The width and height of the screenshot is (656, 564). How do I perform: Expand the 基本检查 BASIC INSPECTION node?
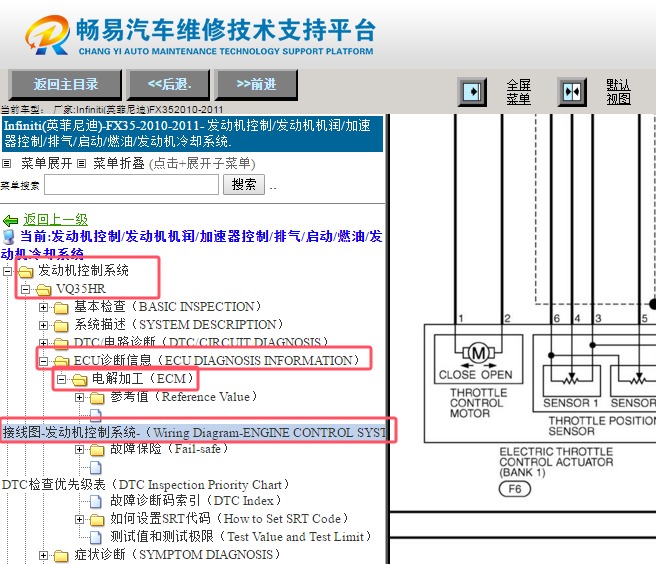tap(43, 308)
